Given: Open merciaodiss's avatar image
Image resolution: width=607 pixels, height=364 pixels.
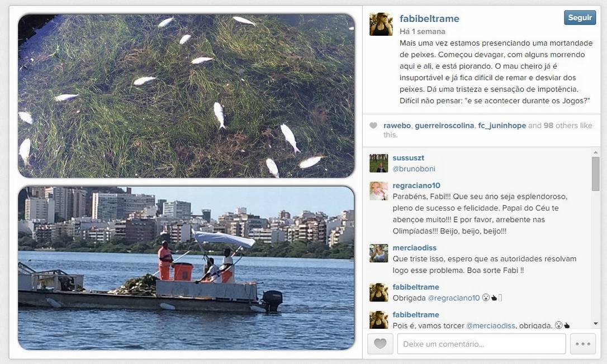Looking at the screenshot, I should coord(378,253).
